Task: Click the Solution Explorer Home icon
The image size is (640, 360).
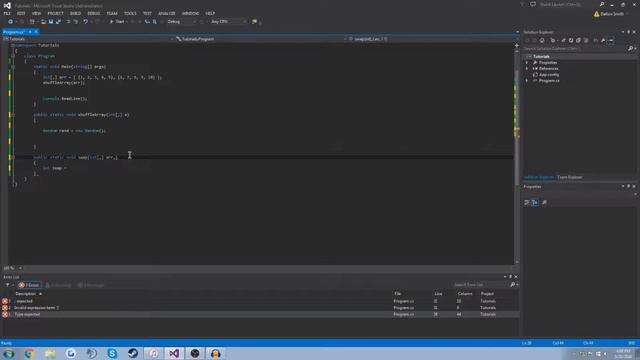Action: [x=542, y=40]
